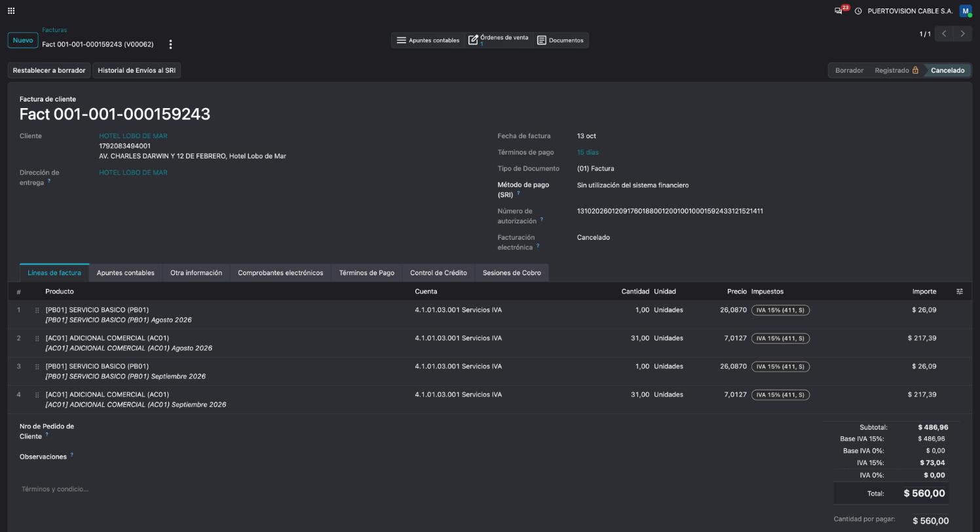Open the 15 días payment terms link

[588, 153]
